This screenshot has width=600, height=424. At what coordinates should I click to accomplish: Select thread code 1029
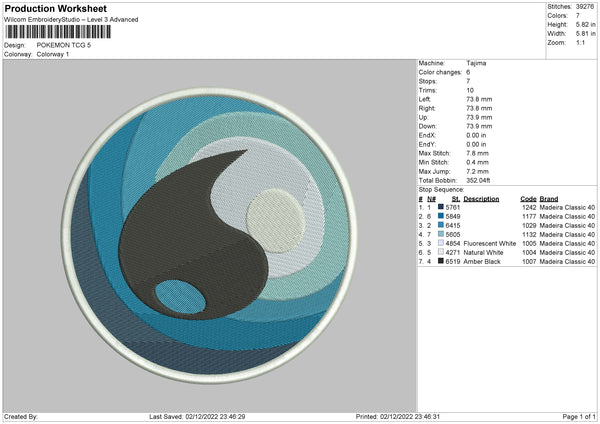pyautogui.click(x=529, y=225)
